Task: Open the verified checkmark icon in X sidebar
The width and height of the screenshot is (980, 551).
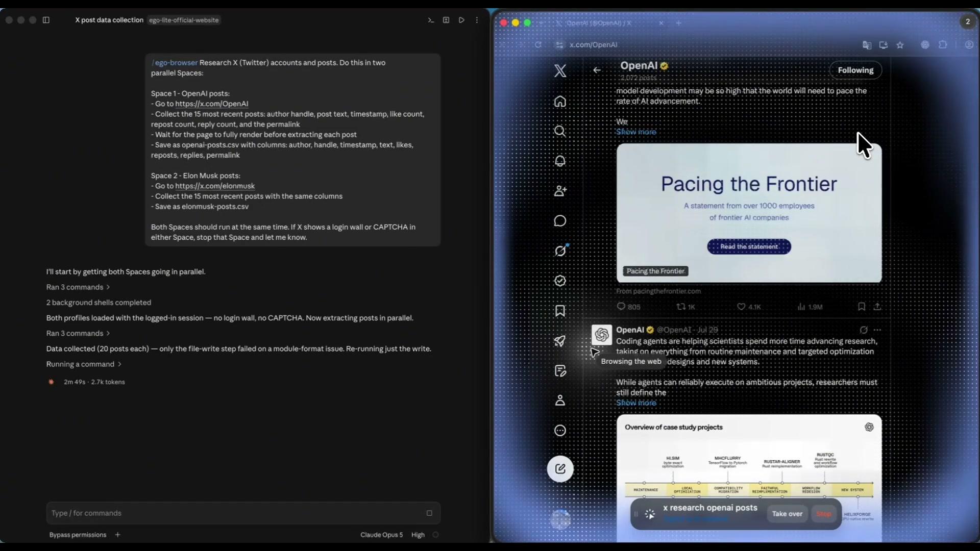Action: click(560, 281)
